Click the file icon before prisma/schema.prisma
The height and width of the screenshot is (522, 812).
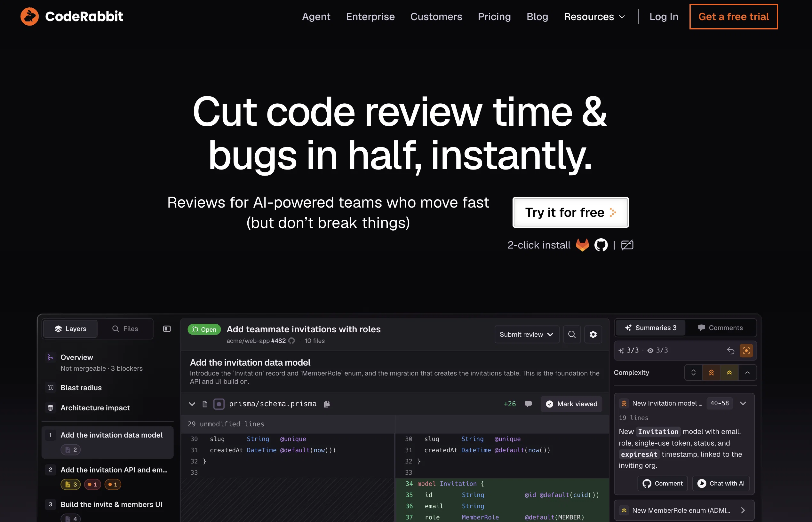click(x=205, y=404)
